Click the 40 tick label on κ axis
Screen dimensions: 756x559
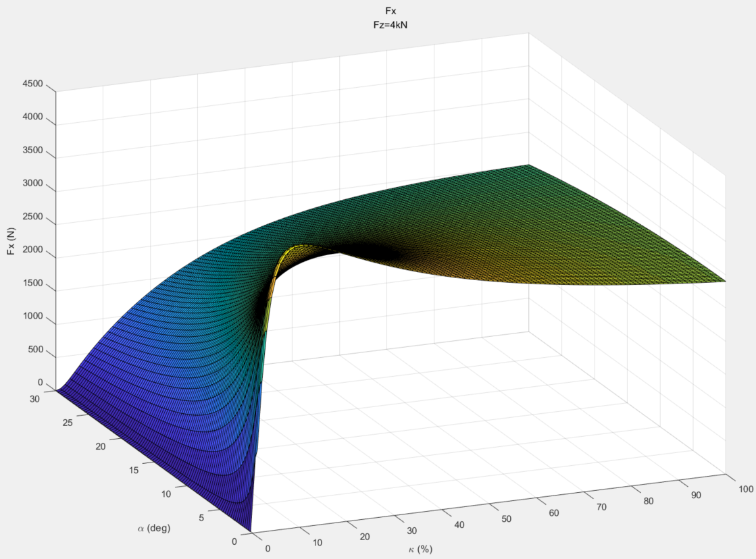(459, 525)
